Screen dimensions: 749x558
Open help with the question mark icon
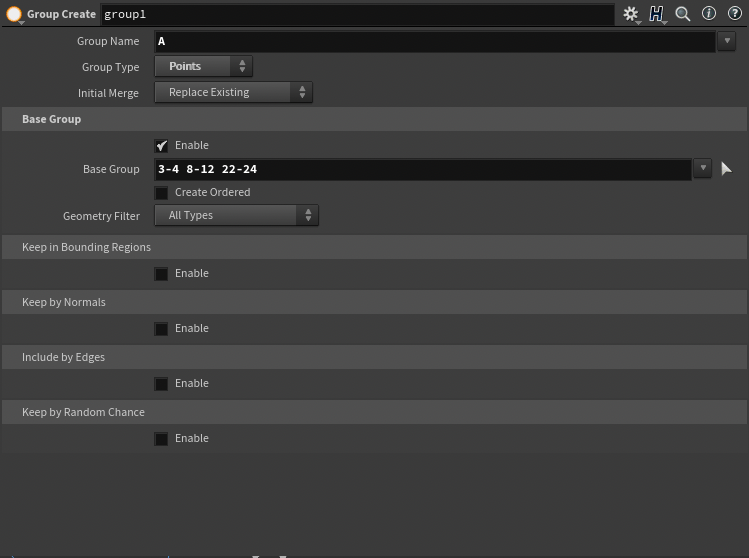(734, 13)
